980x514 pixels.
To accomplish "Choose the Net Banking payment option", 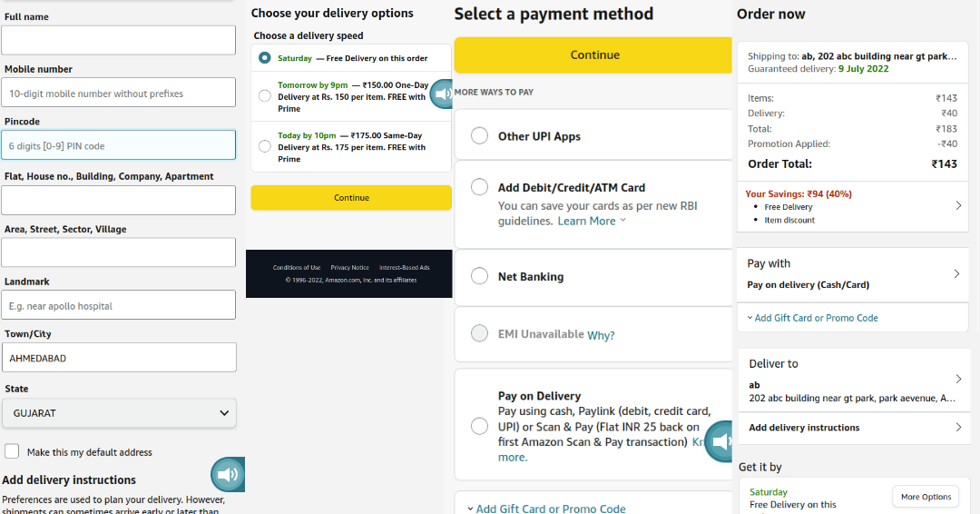I will pos(479,276).
